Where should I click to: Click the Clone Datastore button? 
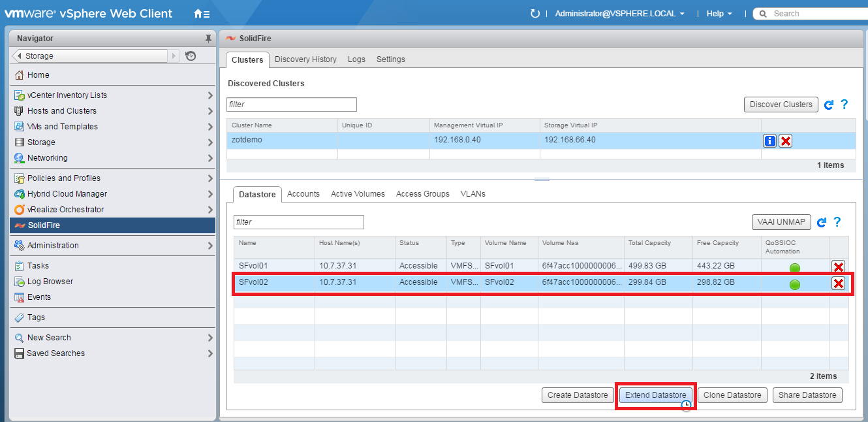click(732, 395)
